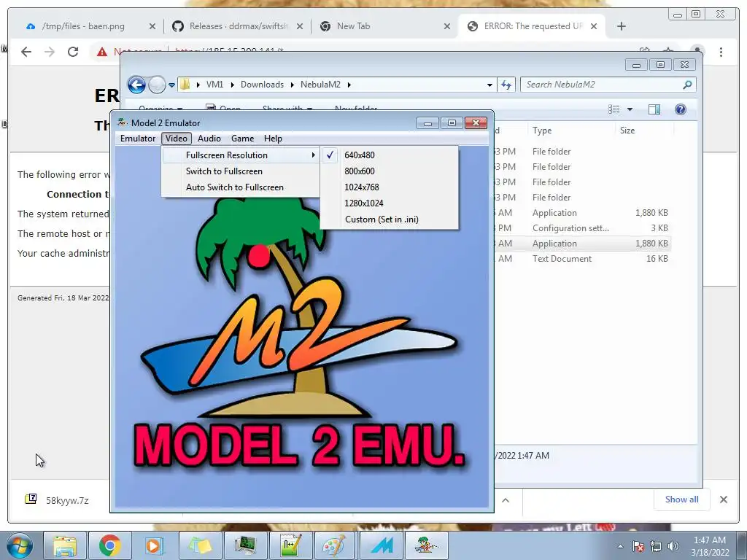Image resolution: width=747 pixels, height=560 pixels.
Task: Open the Game menu
Action: click(242, 139)
